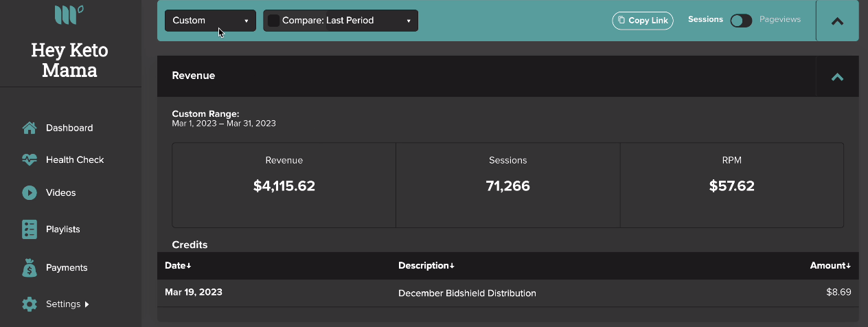The width and height of the screenshot is (868, 327).
Task: Click the copy icon in Copy Link
Action: pyautogui.click(x=621, y=20)
